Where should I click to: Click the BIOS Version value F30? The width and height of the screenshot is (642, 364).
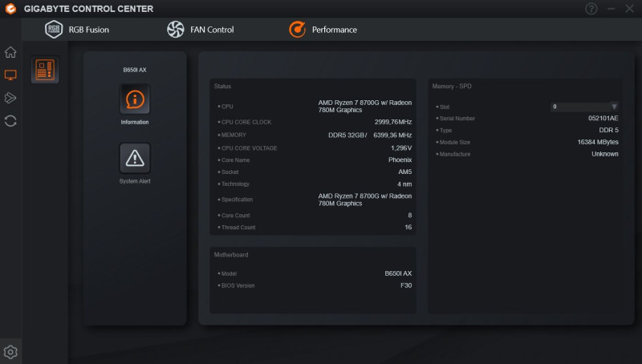coord(406,285)
